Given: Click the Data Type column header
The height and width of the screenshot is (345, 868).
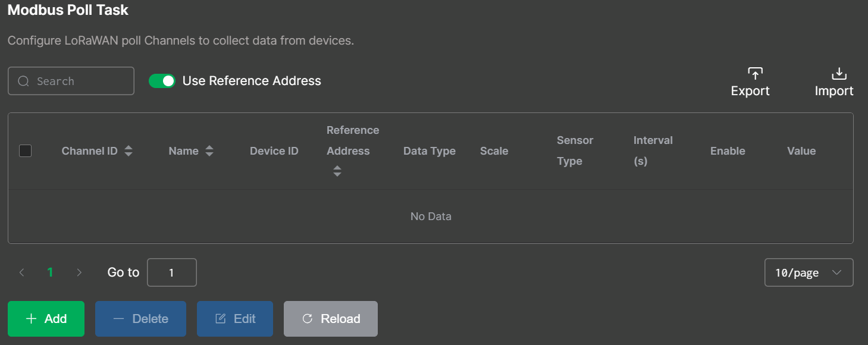Looking at the screenshot, I should click(x=430, y=151).
